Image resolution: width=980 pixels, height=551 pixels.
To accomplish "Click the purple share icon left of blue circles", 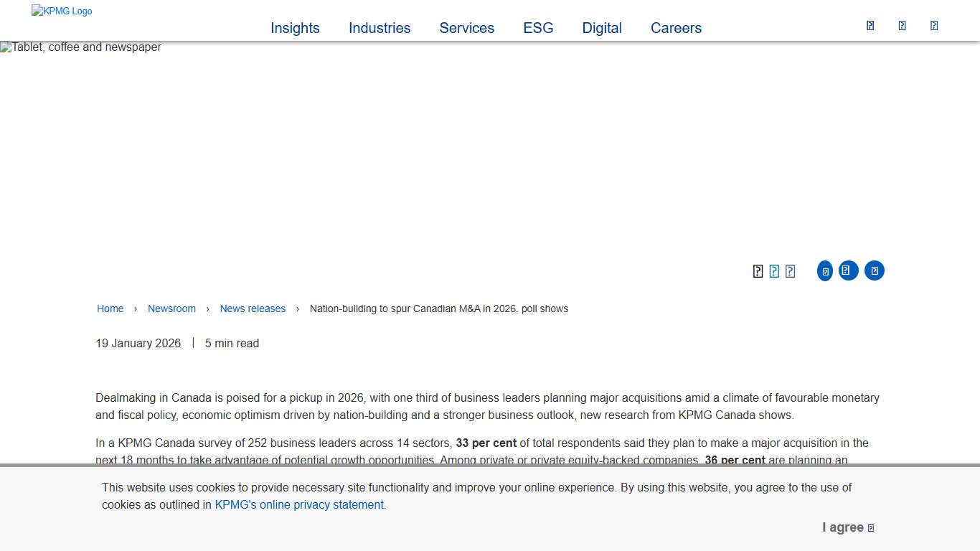I will point(790,271).
